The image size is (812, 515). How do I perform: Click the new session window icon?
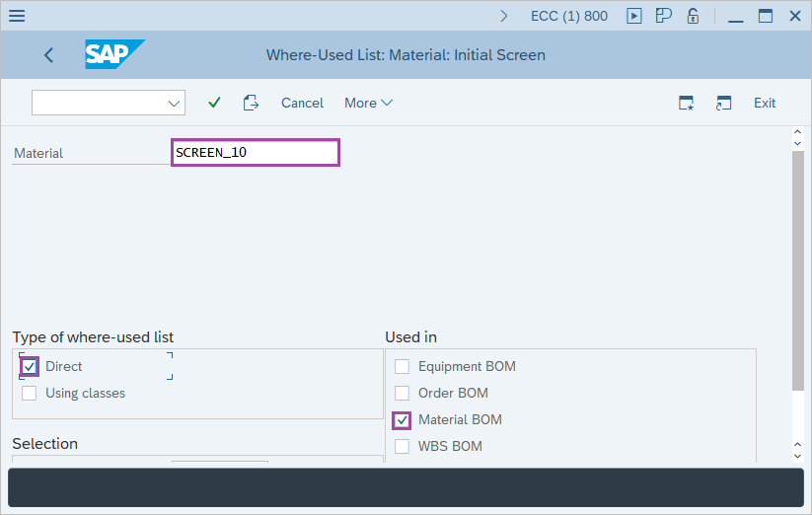[x=686, y=103]
